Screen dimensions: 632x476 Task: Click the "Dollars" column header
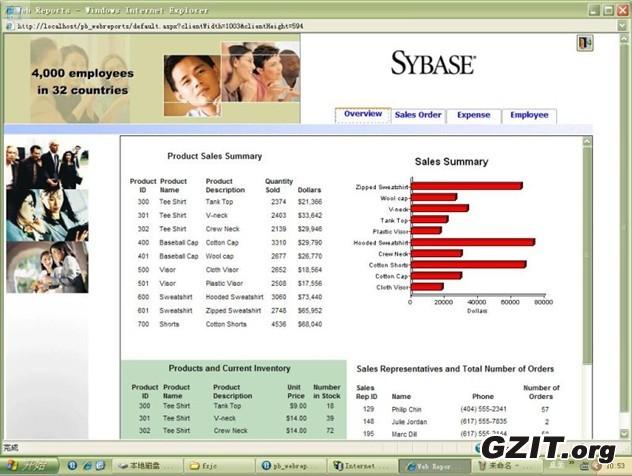(309, 190)
